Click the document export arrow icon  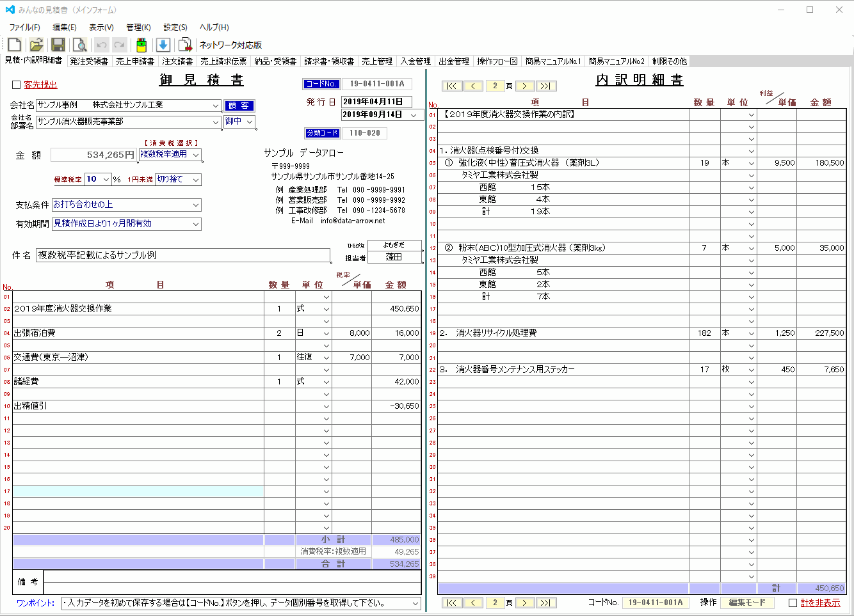coord(185,45)
